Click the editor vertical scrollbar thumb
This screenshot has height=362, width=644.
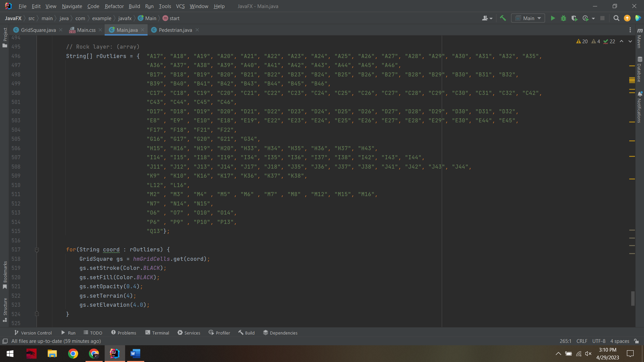[x=633, y=298]
